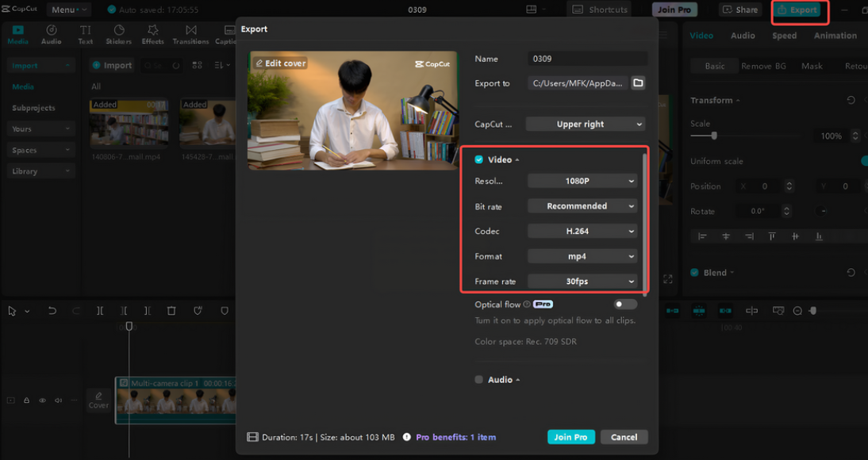This screenshot has height=460, width=868.
Task: Click the folder icon next to Export to
Action: point(638,82)
